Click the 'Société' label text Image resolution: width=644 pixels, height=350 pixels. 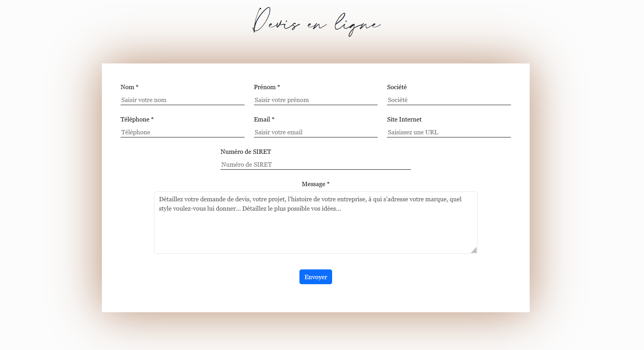(x=397, y=87)
